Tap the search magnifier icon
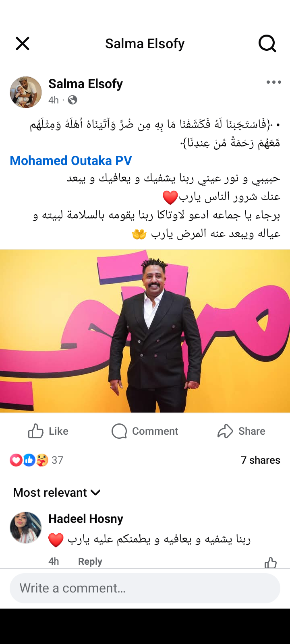This screenshot has width=290, height=644. pos(267,43)
